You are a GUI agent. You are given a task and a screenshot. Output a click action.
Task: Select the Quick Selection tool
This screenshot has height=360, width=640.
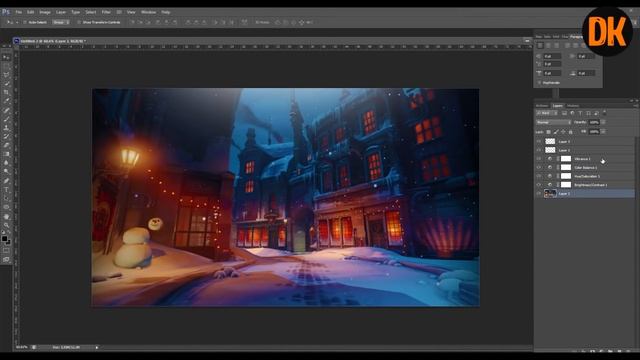tap(6, 84)
